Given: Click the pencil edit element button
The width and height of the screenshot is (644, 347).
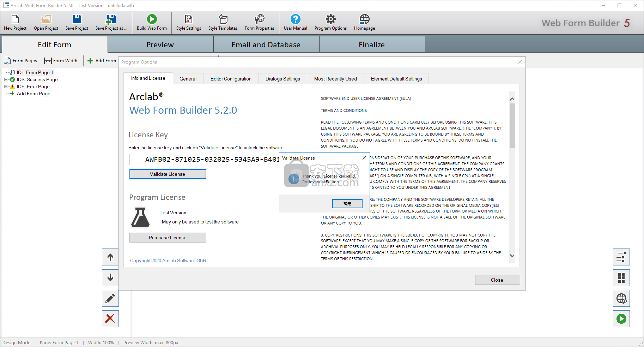Looking at the screenshot, I should [110, 298].
